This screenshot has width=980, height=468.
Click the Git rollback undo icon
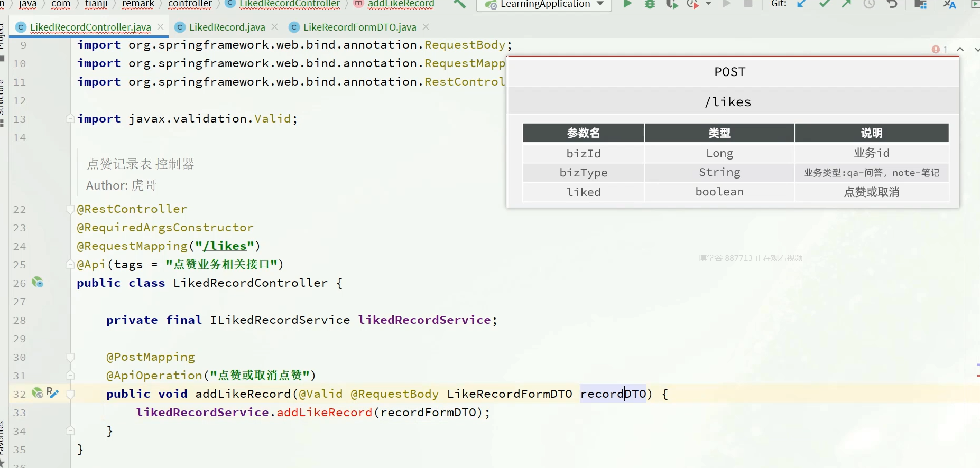[x=892, y=4]
